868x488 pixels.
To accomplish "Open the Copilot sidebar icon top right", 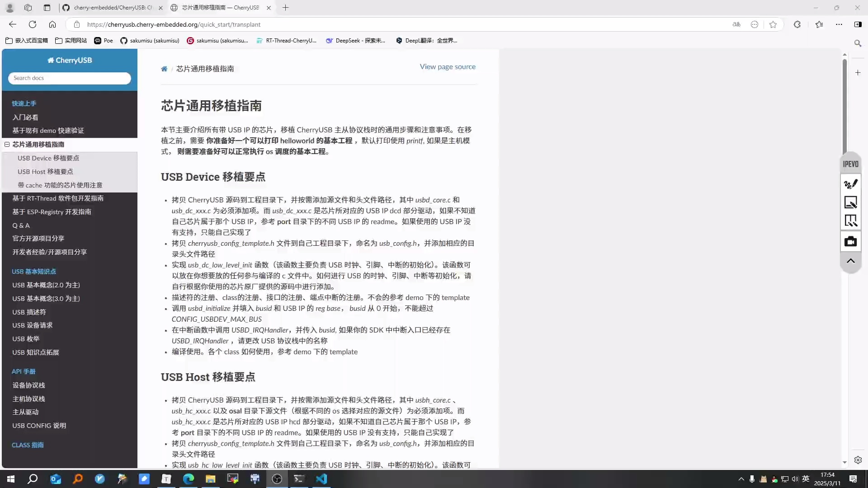I will click(858, 24).
